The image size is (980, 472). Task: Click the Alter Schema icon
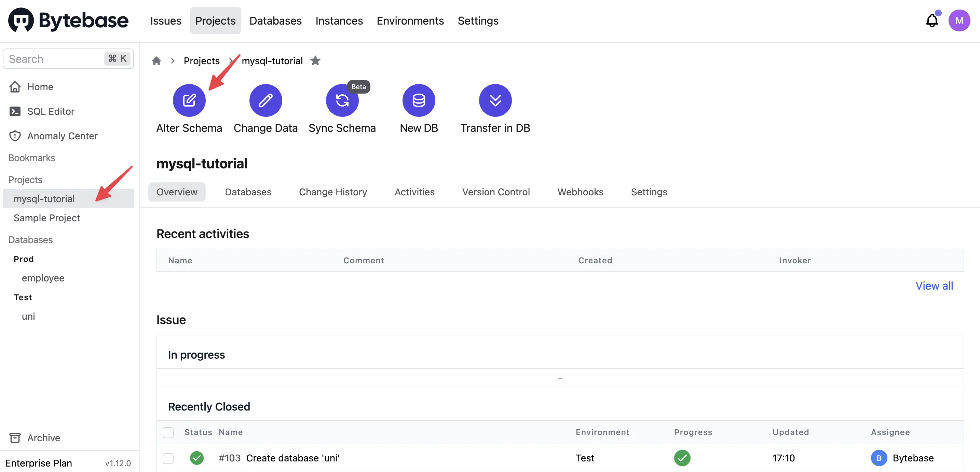click(189, 100)
